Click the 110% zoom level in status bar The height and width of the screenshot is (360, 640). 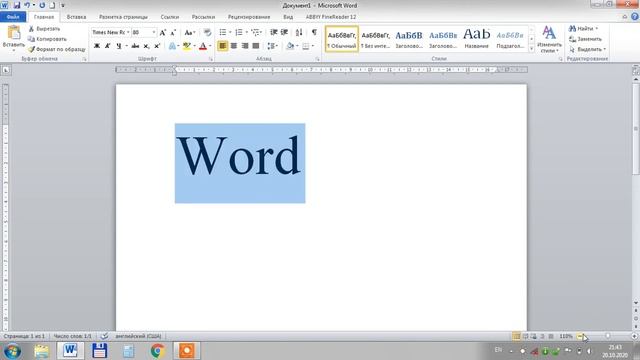(566, 336)
